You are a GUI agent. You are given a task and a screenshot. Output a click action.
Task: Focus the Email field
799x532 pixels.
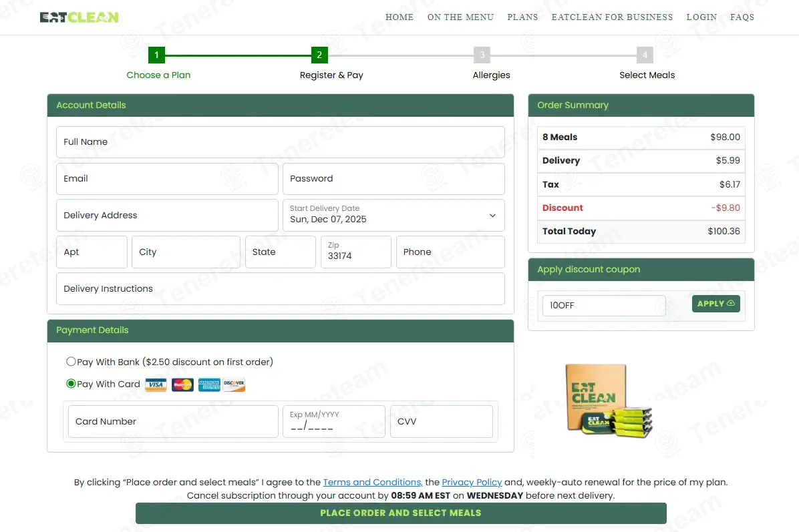[x=167, y=179]
